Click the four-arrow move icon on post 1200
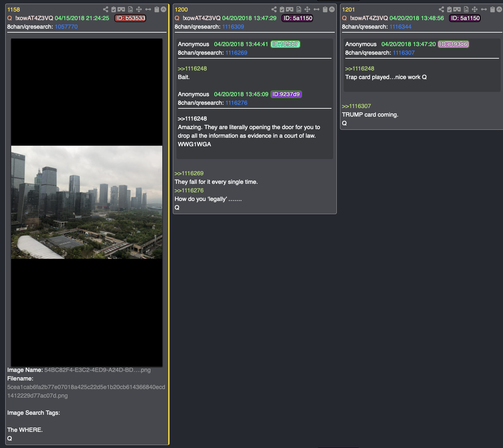This screenshot has height=448, width=503. [307, 10]
